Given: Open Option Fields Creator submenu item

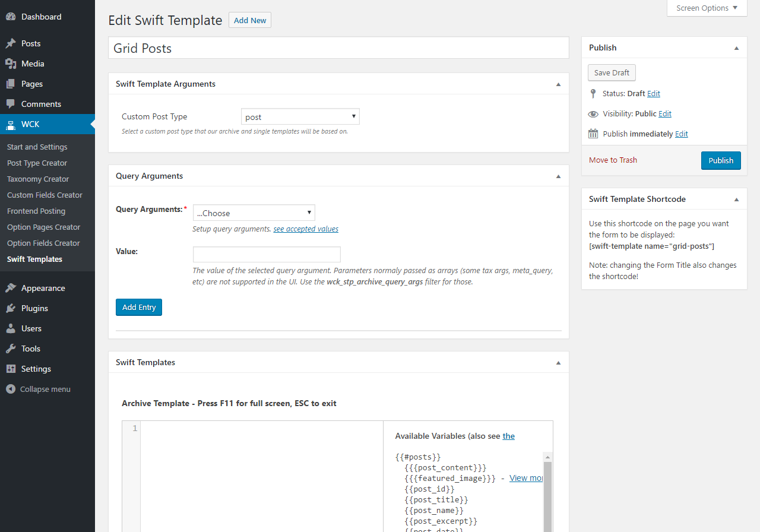Looking at the screenshot, I should click(43, 243).
